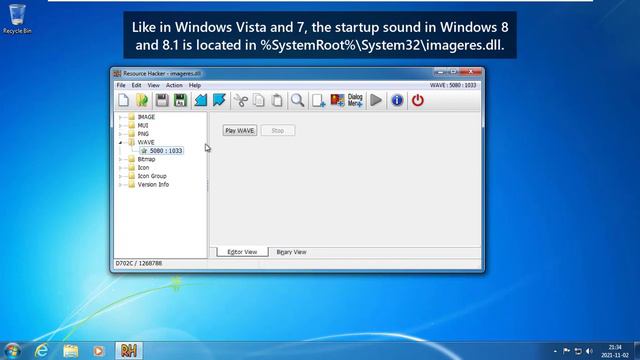Expand the IMAGE tree node arrow
The width and height of the screenshot is (640, 360).
[x=120, y=117]
